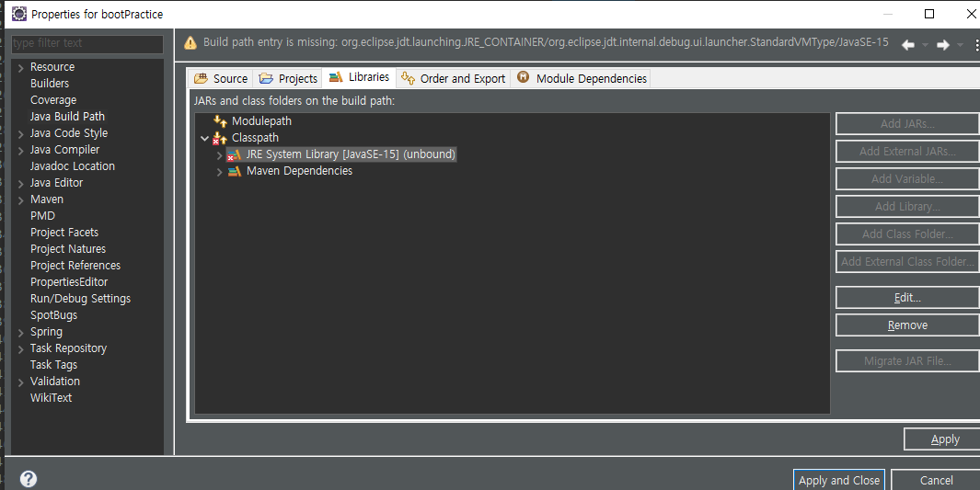Click the Maven Dependencies library icon
Screen dimensions: 980x490
pos(235,171)
